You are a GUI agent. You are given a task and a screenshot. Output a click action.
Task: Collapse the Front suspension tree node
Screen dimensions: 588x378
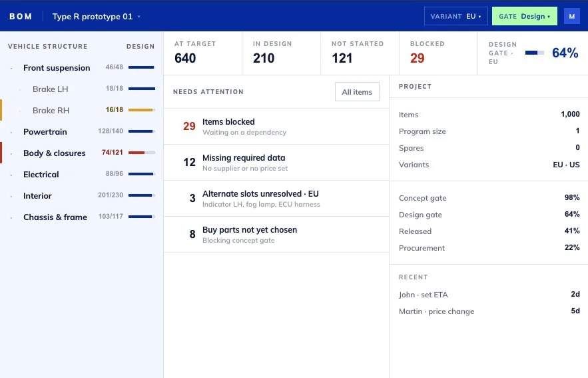pyautogui.click(x=11, y=68)
